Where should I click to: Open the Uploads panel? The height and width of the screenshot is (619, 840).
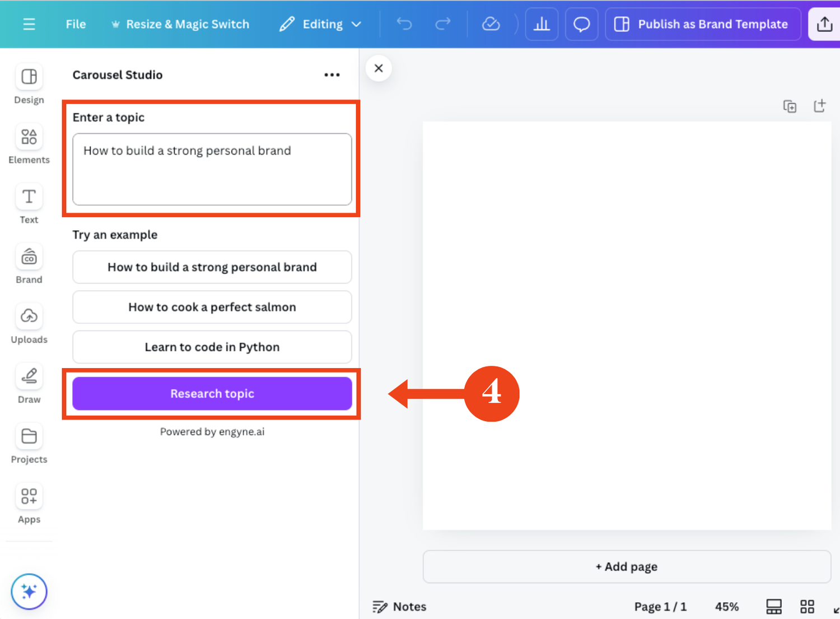(29, 323)
